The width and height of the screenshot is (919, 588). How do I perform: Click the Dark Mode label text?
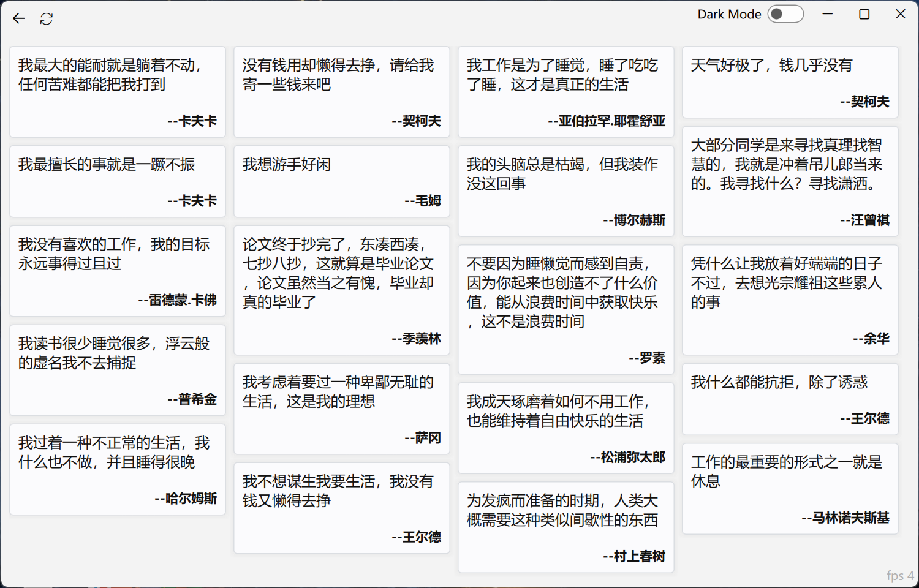[730, 13]
